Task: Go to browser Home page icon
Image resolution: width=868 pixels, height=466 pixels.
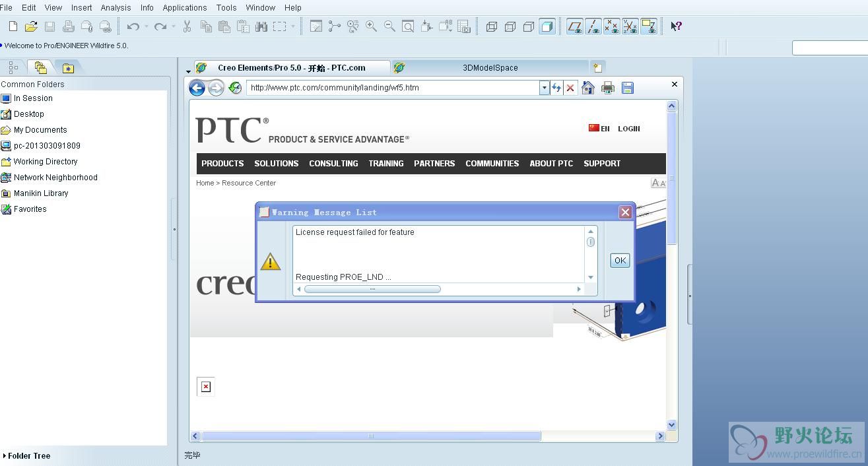Action: pyautogui.click(x=588, y=88)
